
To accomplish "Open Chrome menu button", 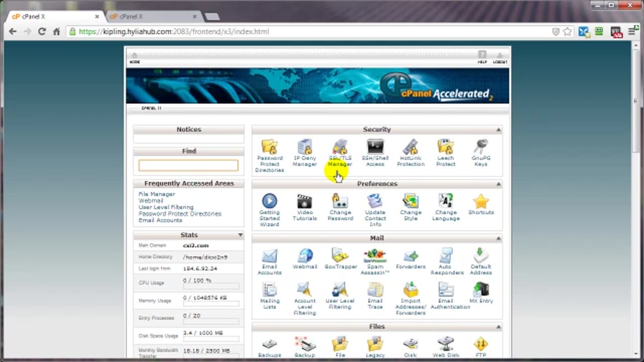I will point(633,32).
